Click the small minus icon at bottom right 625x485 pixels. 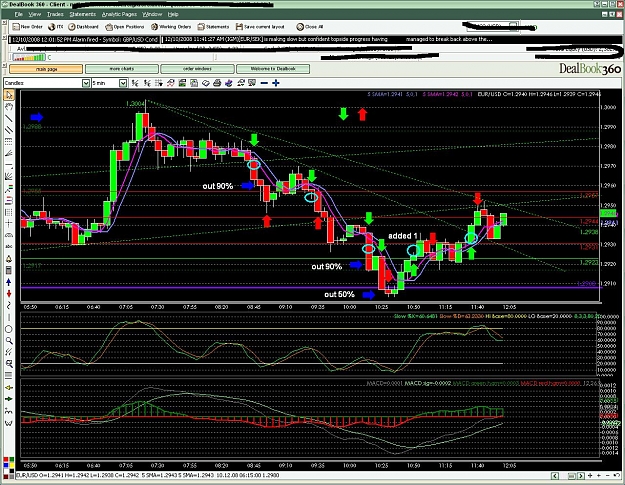pos(607,475)
